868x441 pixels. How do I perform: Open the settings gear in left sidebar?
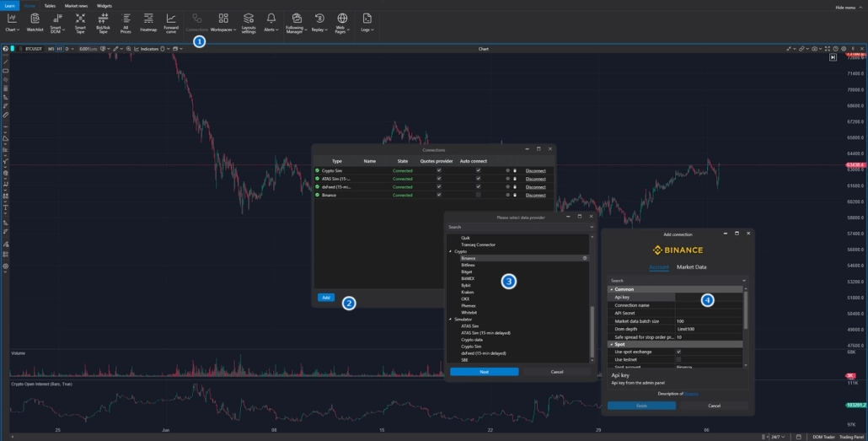pyautogui.click(x=6, y=266)
